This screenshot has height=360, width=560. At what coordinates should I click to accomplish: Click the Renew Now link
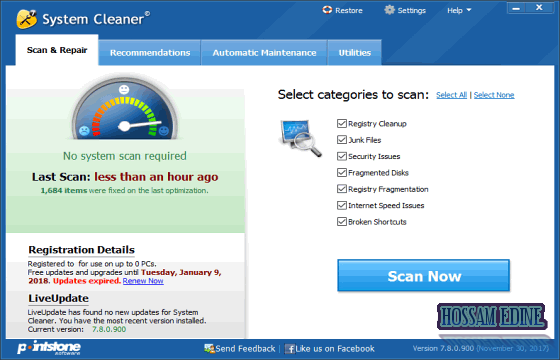[143, 281]
